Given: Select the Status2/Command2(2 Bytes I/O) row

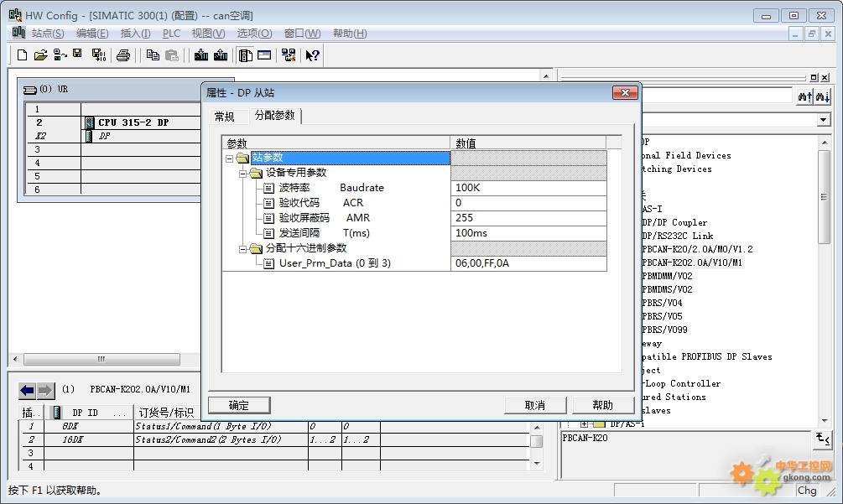Looking at the screenshot, I should pos(274,439).
